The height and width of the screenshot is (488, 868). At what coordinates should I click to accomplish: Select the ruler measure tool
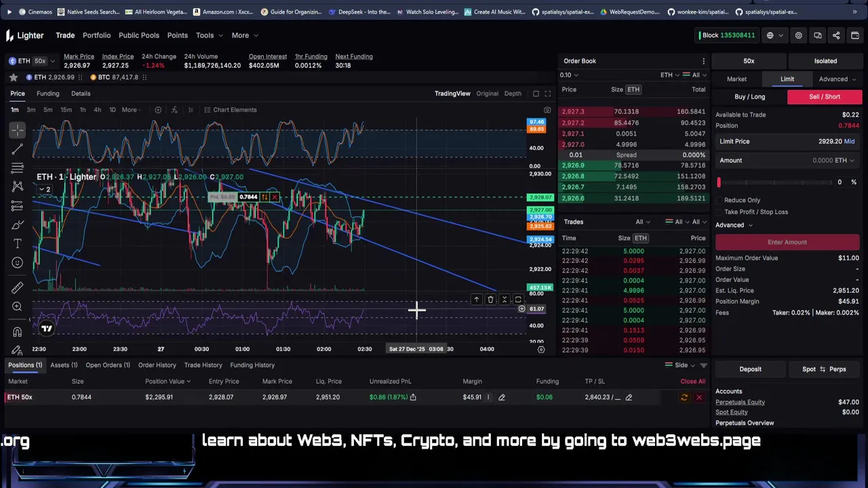18,288
